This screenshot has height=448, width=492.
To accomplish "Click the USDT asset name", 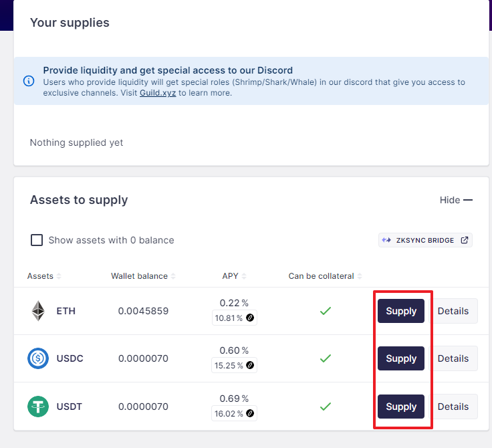I will (x=69, y=407).
